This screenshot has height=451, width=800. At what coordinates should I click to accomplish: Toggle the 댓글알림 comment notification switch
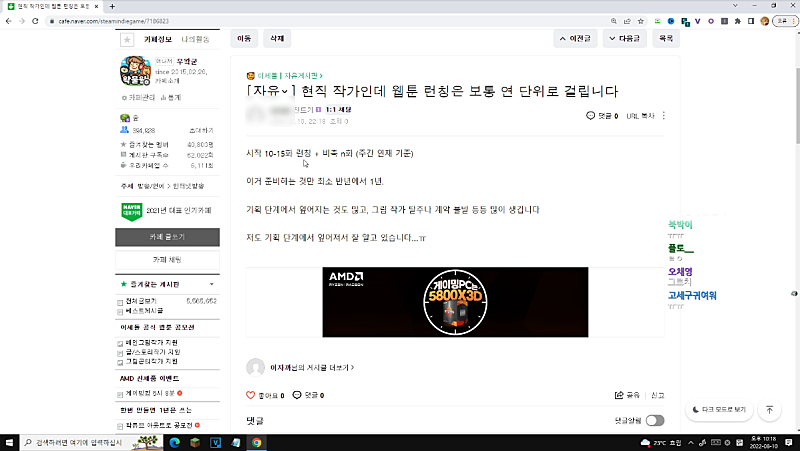point(655,420)
